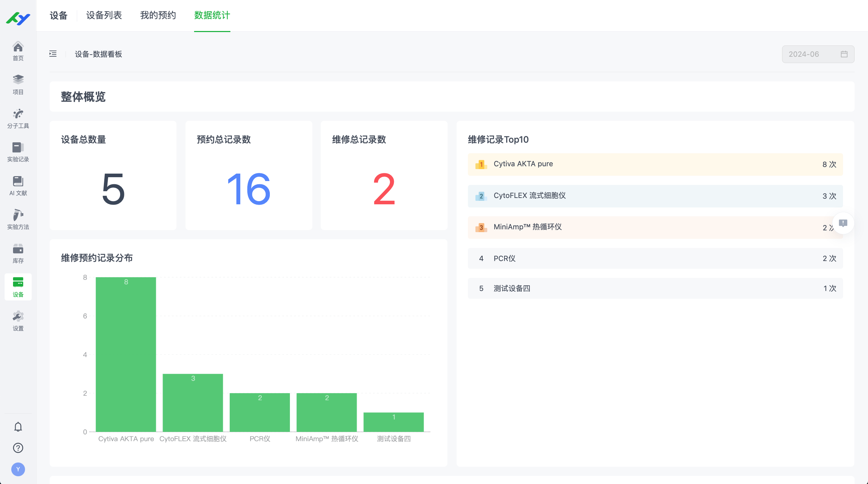Click the user avatar Y
The width and height of the screenshot is (868, 484).
click(x=18, y=469)
